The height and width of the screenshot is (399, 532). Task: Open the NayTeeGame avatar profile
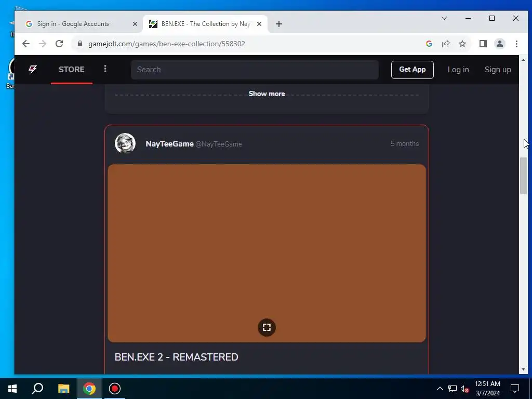coord(125,143)
